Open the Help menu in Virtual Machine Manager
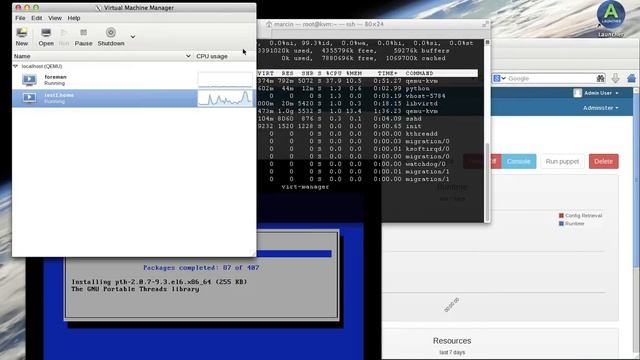The height and width of the screenshot is (360, 640). (x=74, y=18)
